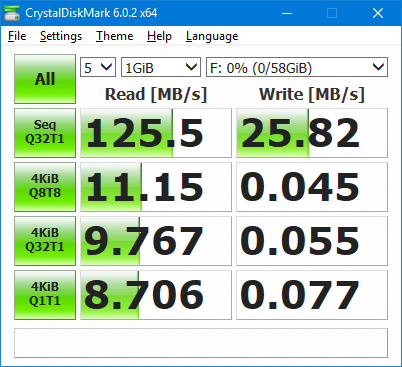Open the Theme menu
Viewport: 402px width, 367px height.
coord(115,36)
